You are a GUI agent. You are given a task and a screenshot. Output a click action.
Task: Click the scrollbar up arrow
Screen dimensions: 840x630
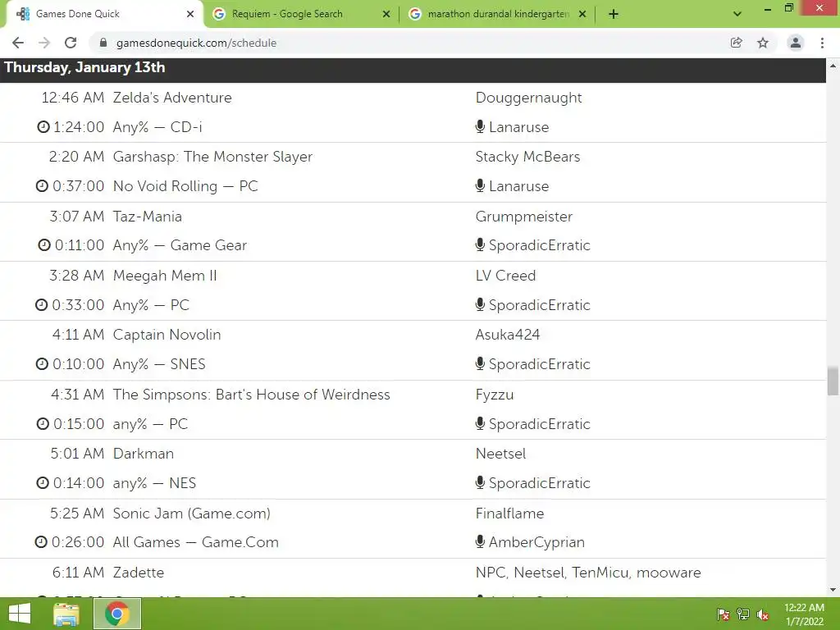(833, 66)
